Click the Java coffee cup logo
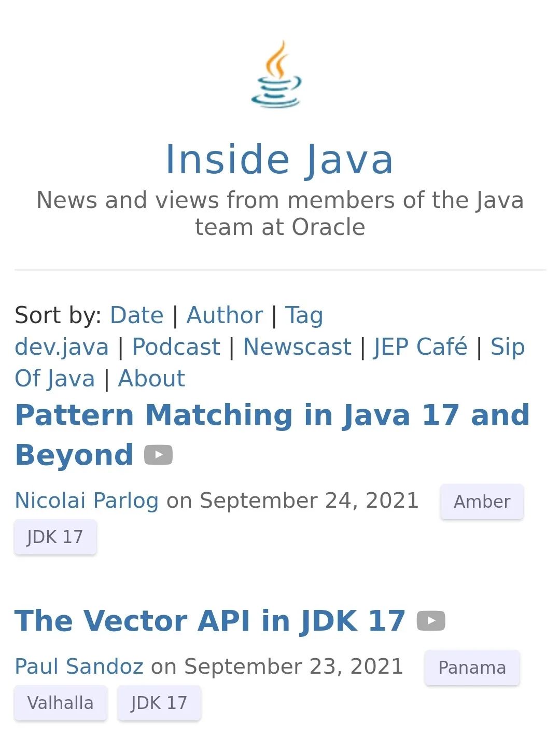The image size is (560, 751). [x=276, y=75]
